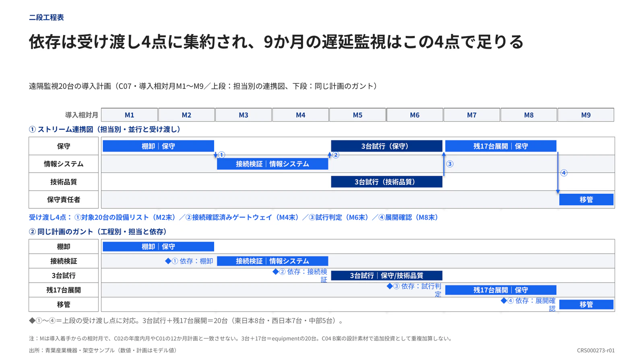Select the 3台試行（技術品質） bar
This screenshot has height=362, width=644.
386,182
